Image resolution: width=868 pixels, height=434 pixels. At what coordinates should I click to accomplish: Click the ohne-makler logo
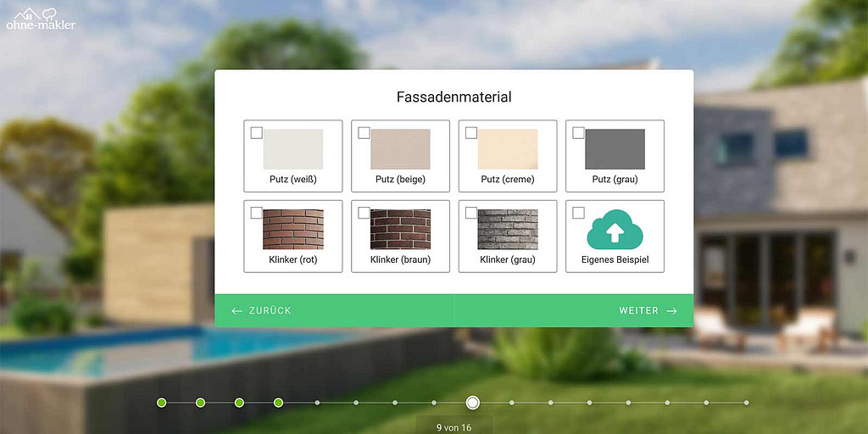(41, 19)
